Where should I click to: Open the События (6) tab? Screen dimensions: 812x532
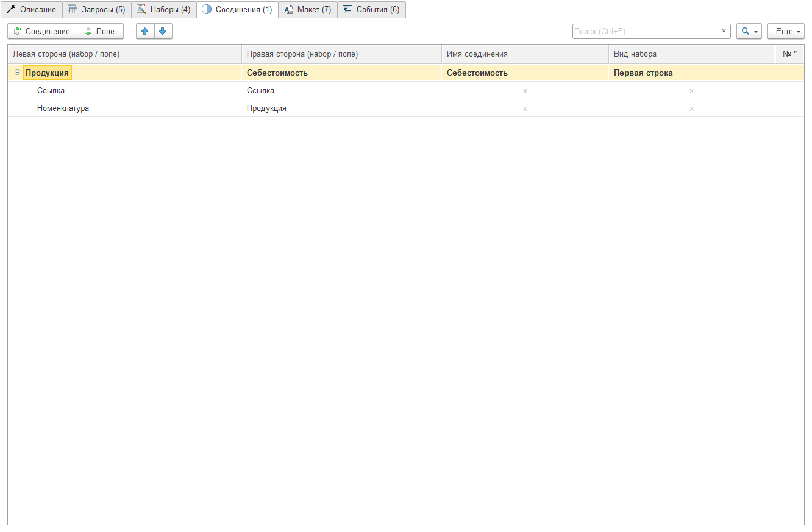point(371,9)
